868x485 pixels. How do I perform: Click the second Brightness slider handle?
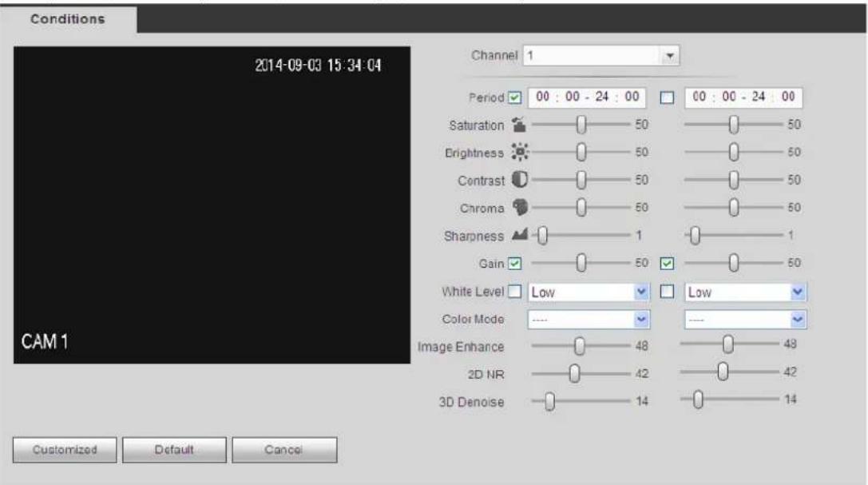click(734, 152)
